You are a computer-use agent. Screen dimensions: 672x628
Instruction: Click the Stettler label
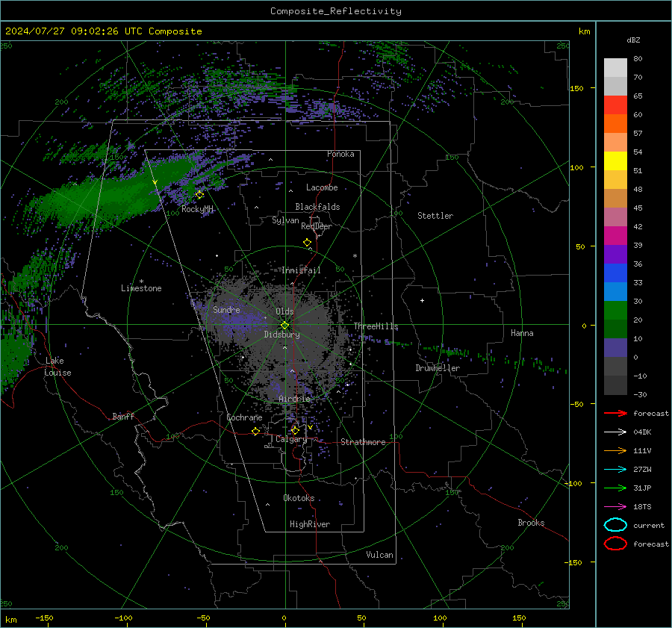point(435,216)
